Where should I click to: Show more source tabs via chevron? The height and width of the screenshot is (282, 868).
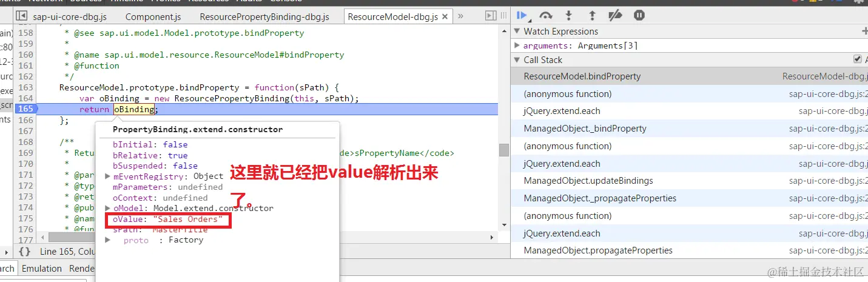[x=461, y=16]
